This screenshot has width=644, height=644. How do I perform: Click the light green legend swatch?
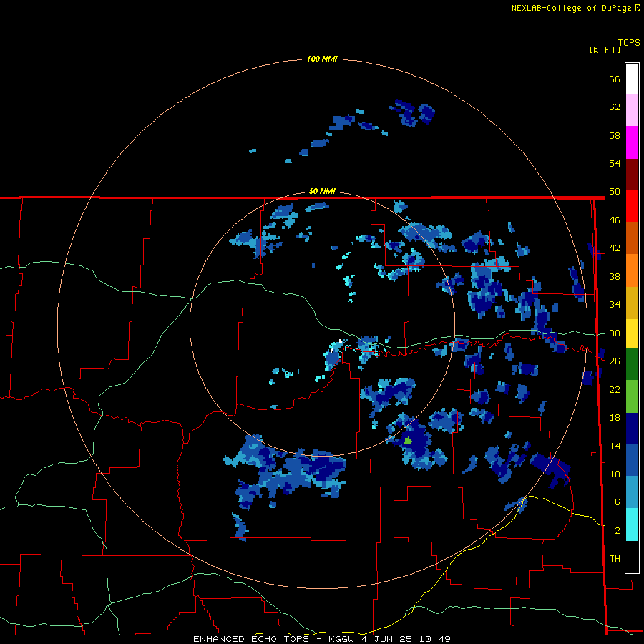pos(632,396)
